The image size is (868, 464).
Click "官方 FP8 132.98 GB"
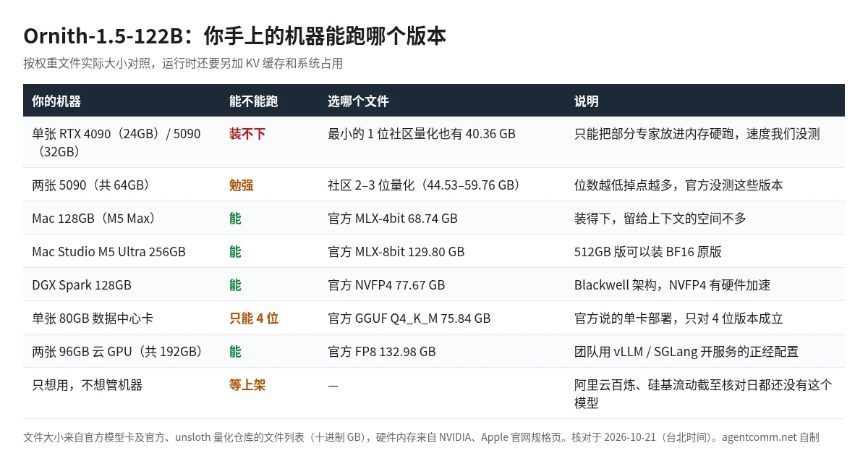coord(382,351)
